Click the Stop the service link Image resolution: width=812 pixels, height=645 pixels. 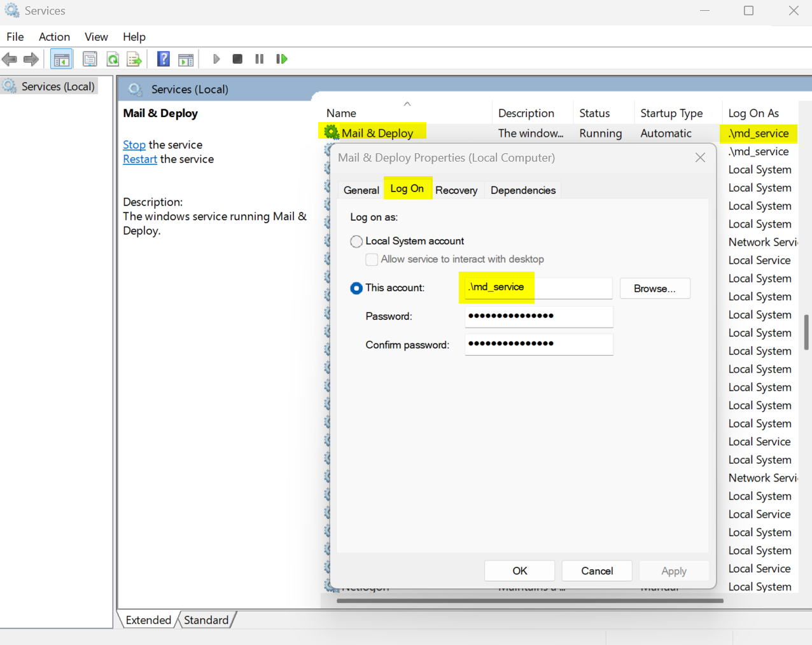coord(134,145)
